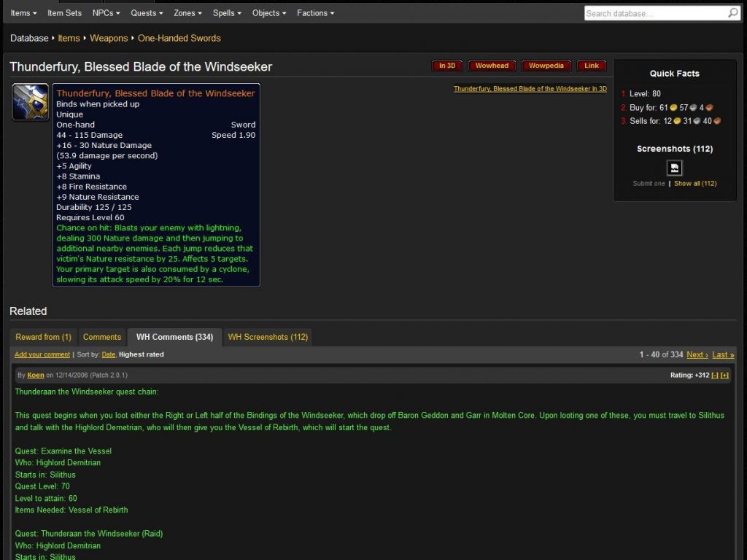Click the silver coin icon in Sells for

click(697, 121)
